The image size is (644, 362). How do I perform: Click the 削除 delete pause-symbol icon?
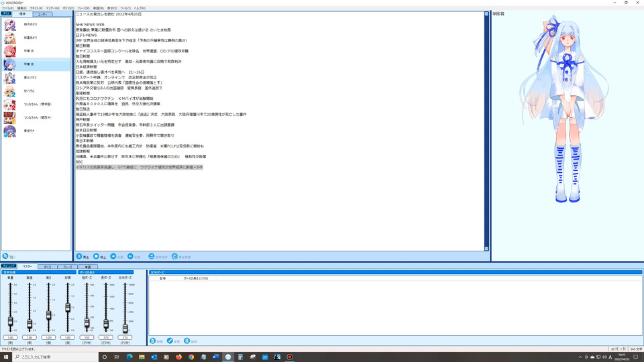pyautogui.click(x=187, y=341)
